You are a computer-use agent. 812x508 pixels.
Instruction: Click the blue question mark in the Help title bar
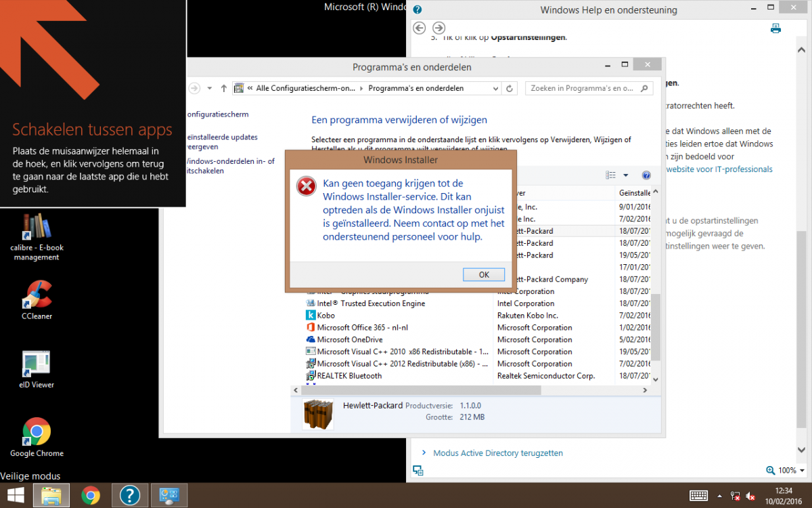[x=418, y=9]
